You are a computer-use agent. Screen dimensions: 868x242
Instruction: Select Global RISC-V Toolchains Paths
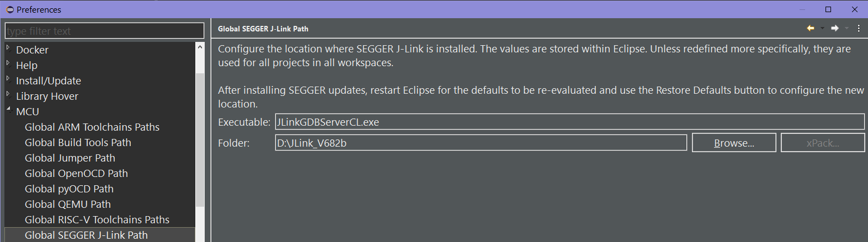(x=97, y=219)
